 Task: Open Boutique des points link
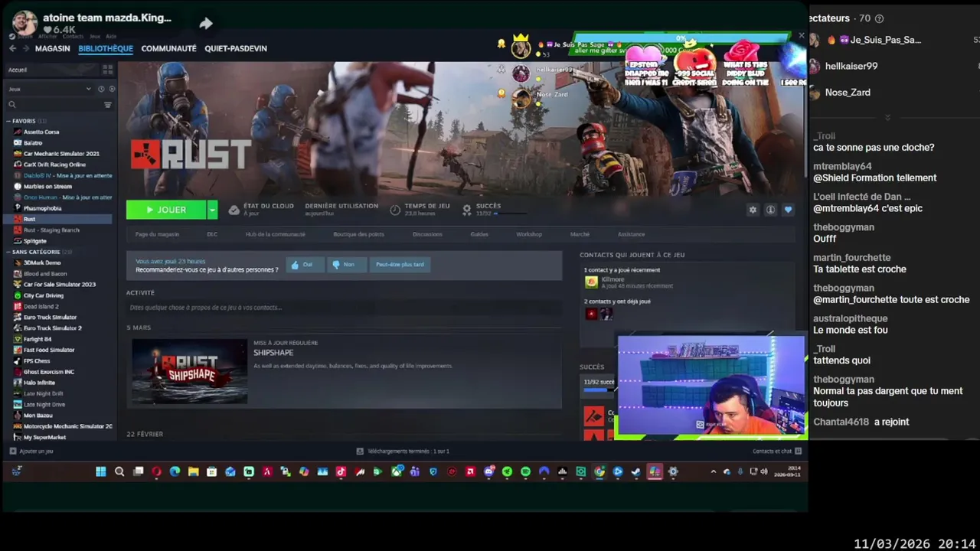(358, 234)
